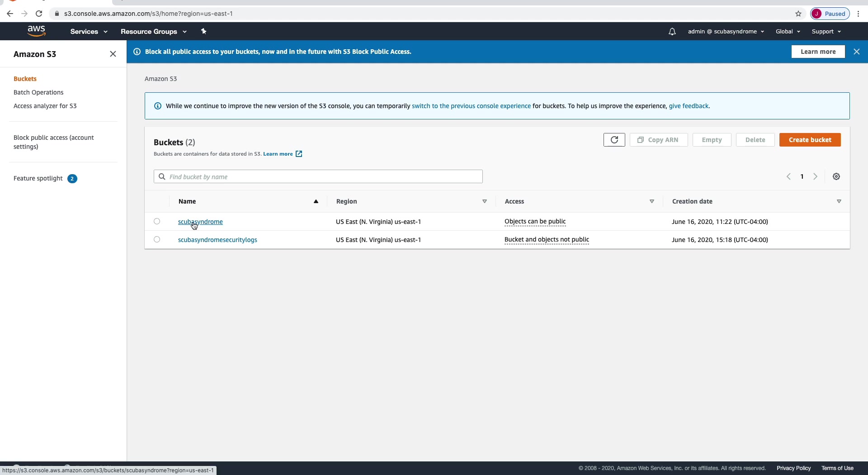Open the admin @ scubasyndrome account menu
This screenshot has width=868, height=475.
726,32
